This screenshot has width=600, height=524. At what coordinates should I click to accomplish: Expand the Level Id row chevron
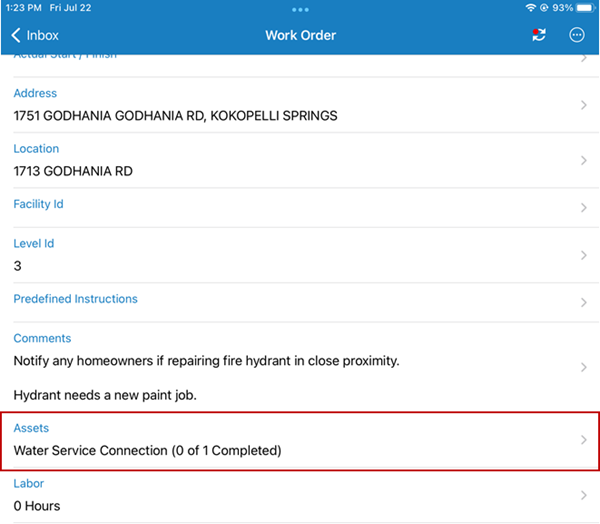pyautogui.click(x=583, y=255)
